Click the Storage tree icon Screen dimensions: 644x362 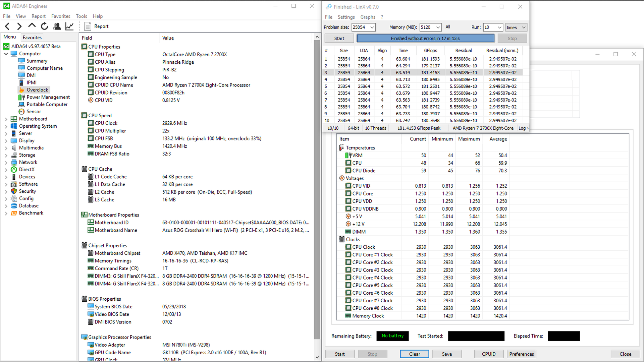(14, 155)
